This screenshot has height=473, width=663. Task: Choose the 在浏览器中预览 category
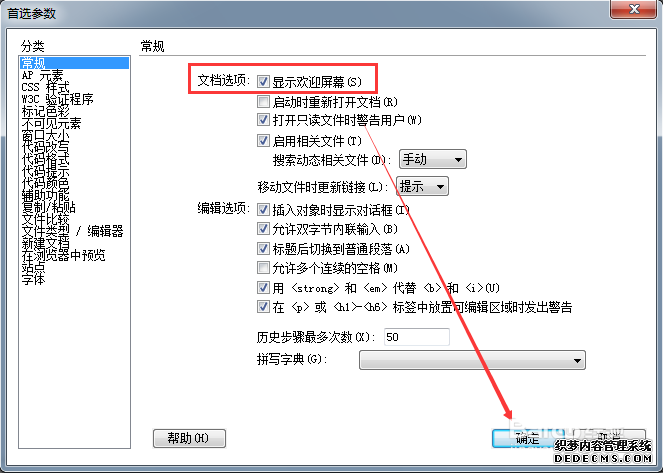point(63,255)
